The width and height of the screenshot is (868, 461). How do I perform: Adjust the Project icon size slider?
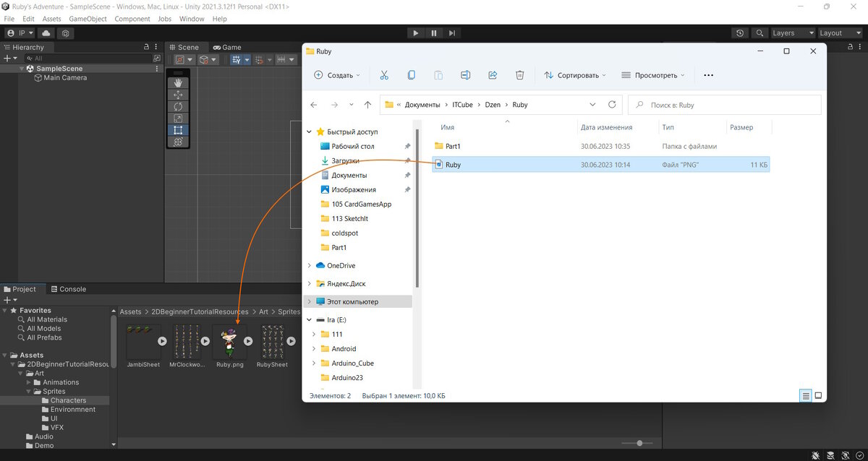tap(639, 443)
